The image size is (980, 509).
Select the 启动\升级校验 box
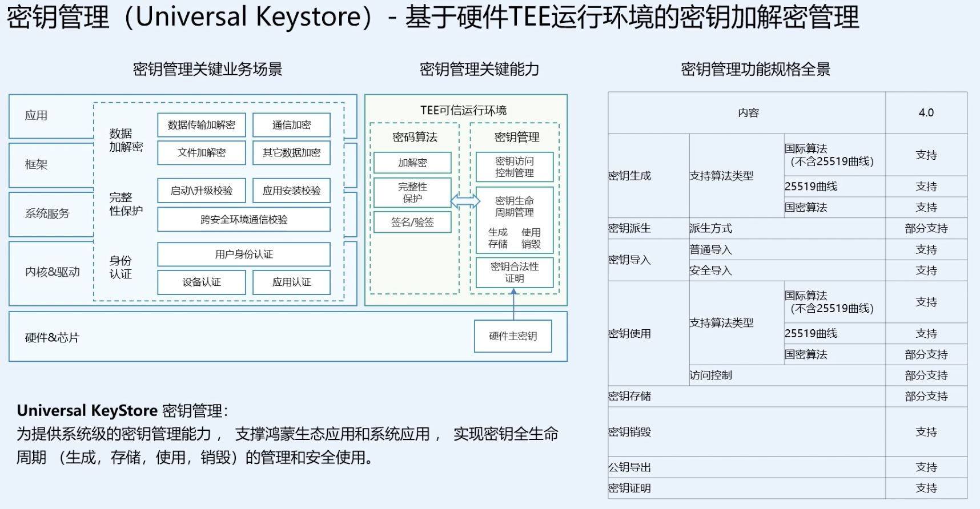pyautogui.click(x=202, y=191)
